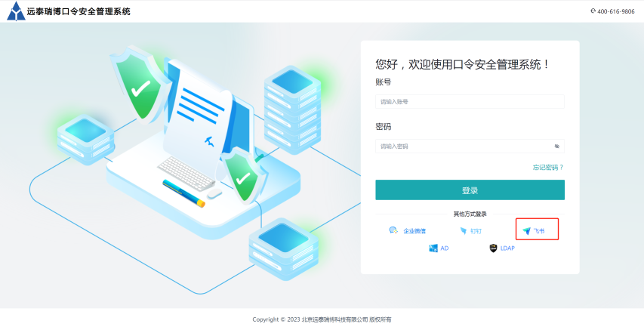Image resolution: width=644 pixels, height=330 pixels.
Task: Select the LDAP login text label
Action: tap(507, 248)
